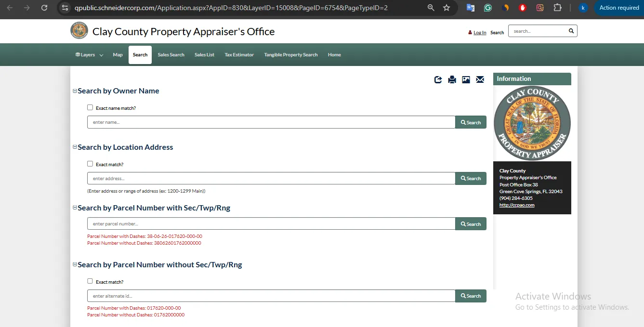644x327 pixels.
Task: Check Exact match under Parcel Number without Sec/Twp/Rng
Action: pos(90,281)
